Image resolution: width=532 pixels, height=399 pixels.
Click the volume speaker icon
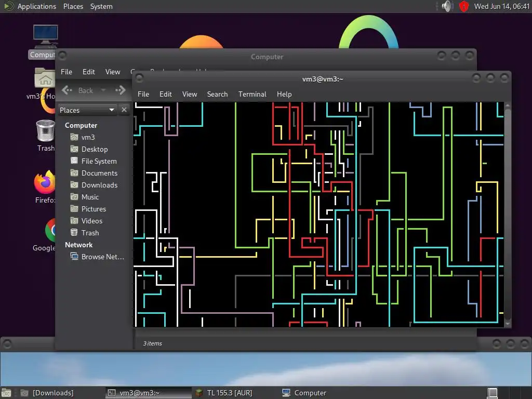[x=447, y=6]
